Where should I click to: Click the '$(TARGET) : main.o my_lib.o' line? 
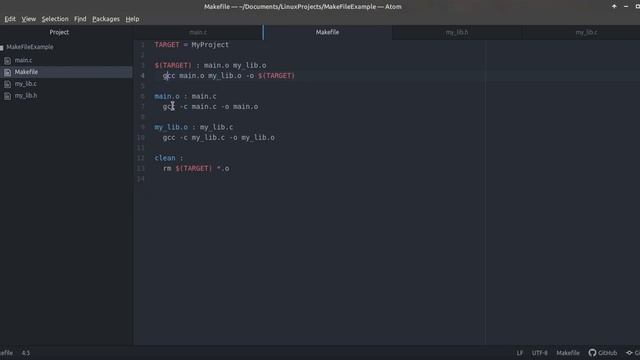[210, 65]
